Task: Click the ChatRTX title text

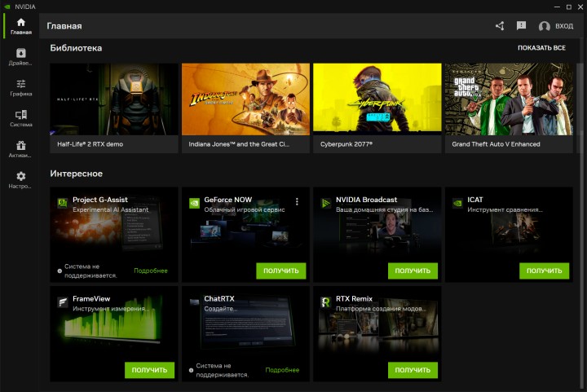Action: point(219,299)
